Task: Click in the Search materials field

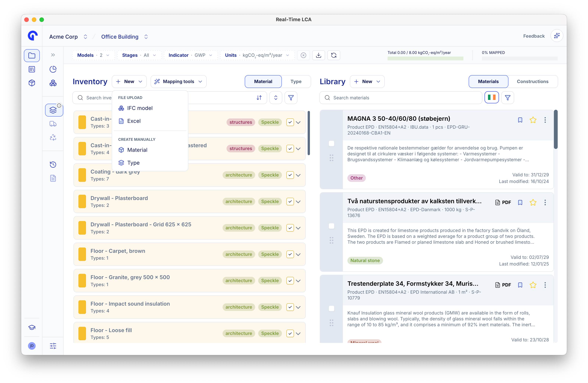Action: (400, 98)
